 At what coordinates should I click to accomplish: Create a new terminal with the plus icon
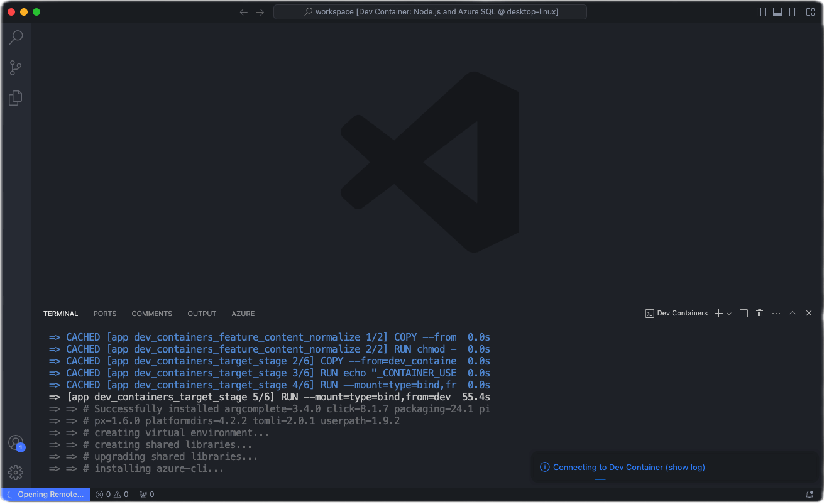718,313
